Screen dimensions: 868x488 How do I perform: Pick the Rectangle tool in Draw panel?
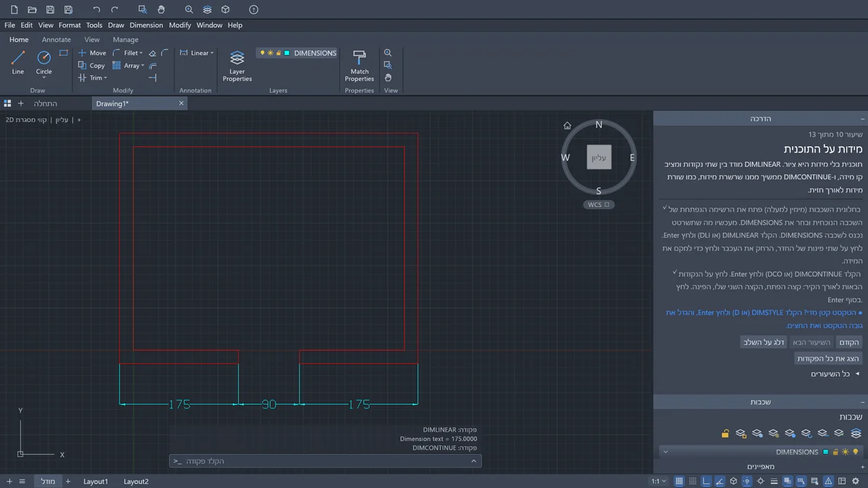[x=64, y=53]
